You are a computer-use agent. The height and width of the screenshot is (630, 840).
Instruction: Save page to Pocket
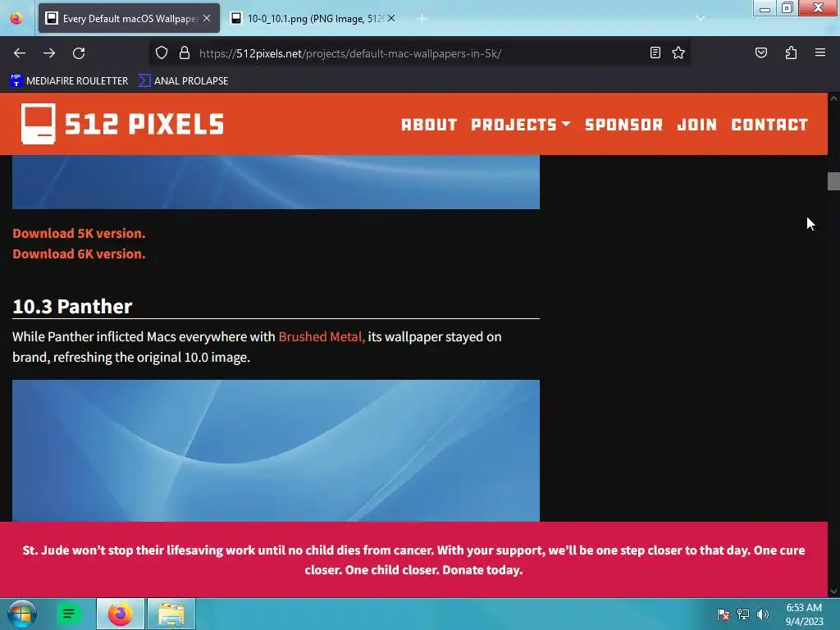pyautogui.click(x=760, y=52)
